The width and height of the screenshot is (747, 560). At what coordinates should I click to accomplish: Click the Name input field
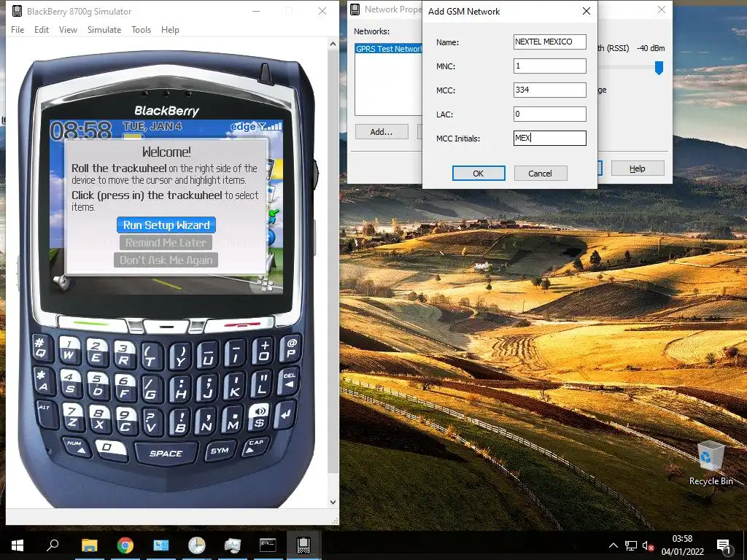[x=550, y=42]
